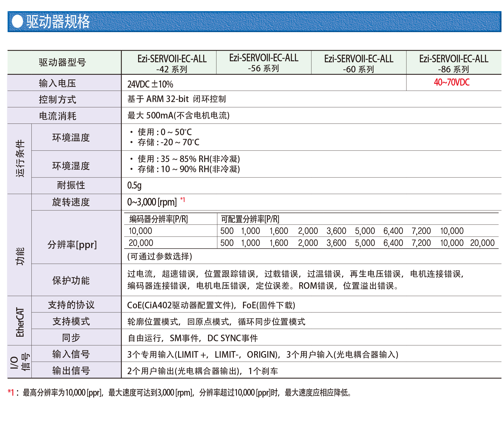This screenshot has width=504, height=423.
Task: Click the ROM错误 protection item
Action: point(316,286)
